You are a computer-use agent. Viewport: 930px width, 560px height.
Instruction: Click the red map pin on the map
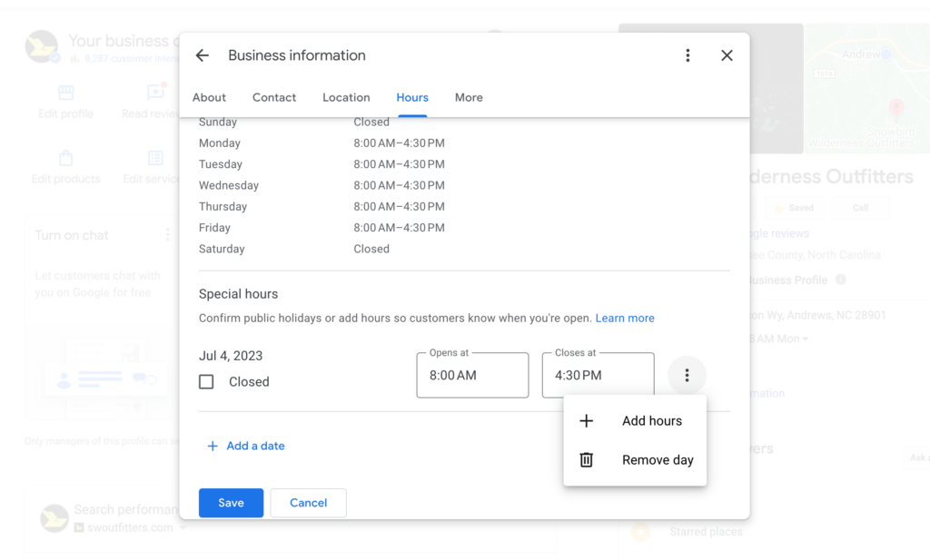pyautogui.click(x=896, y=108)
